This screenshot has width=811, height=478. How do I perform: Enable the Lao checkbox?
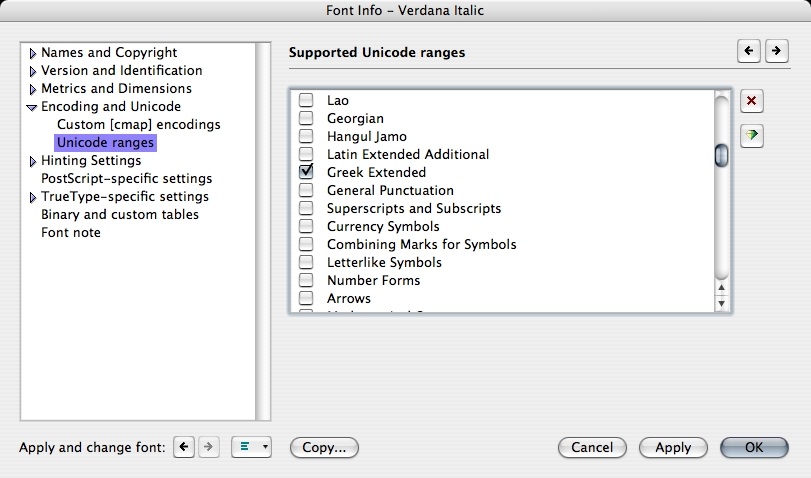coord(306,100)
